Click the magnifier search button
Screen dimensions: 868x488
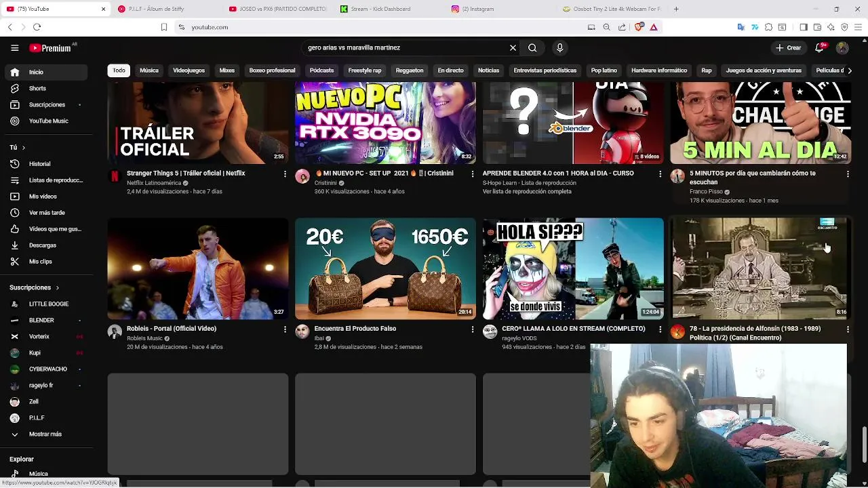pyautogui.click(x=532, y=48)
